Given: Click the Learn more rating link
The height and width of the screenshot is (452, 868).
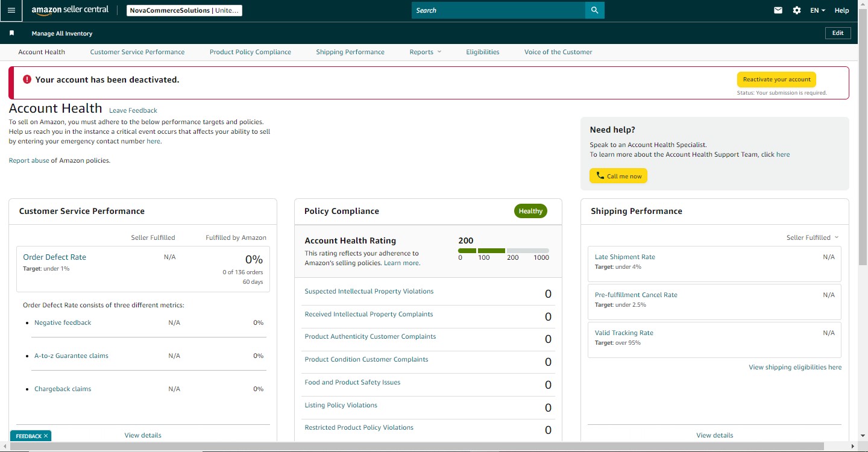Looking at the screenshot, I should (x=401, y=263).
